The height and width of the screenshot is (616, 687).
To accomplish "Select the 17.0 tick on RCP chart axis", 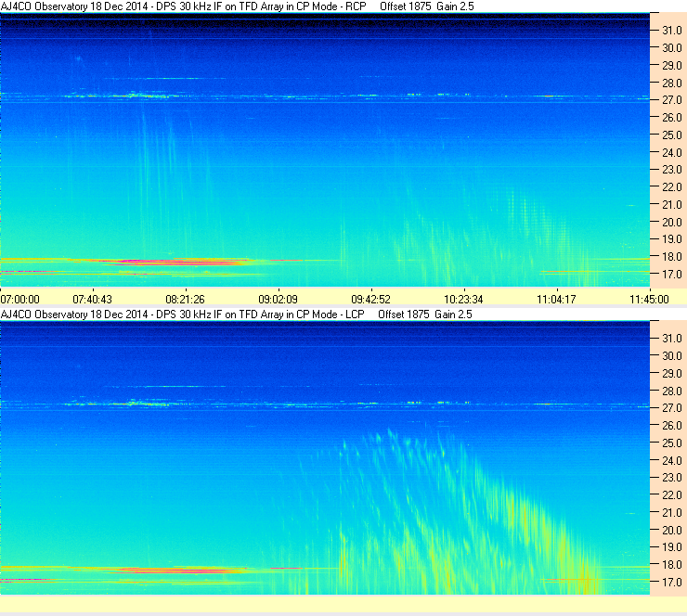I will click(x=672, y=275).
